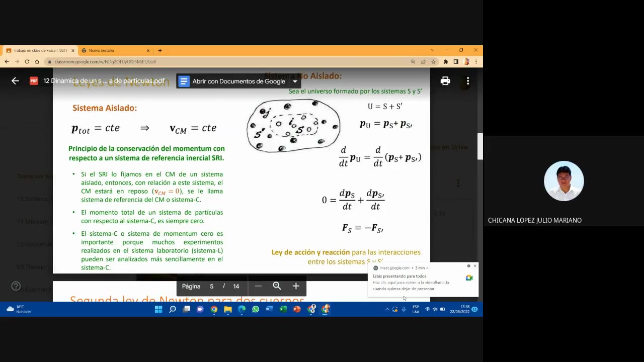Show hidden system tray icons
Viewport: 644px width, 362px height.
point(387,309)
